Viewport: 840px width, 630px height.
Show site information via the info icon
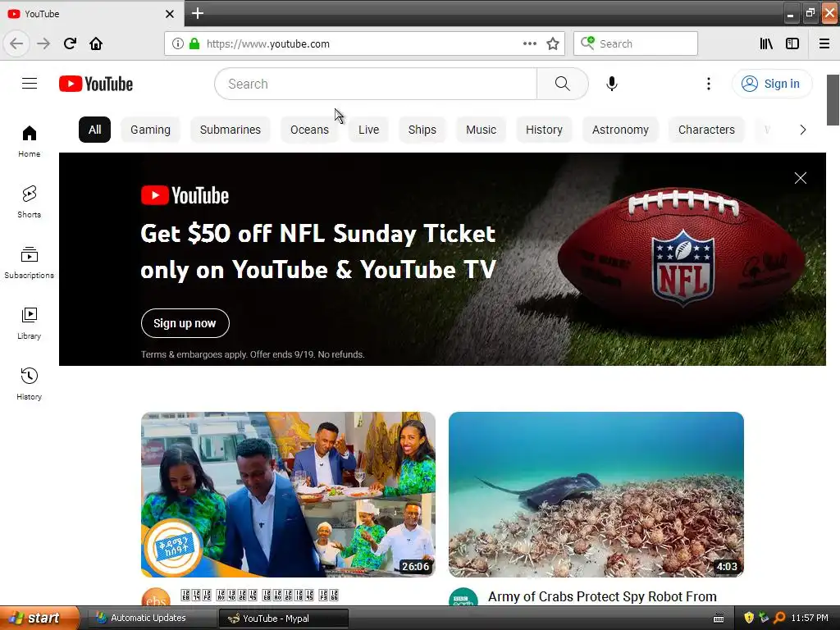[x=178, y=43]
